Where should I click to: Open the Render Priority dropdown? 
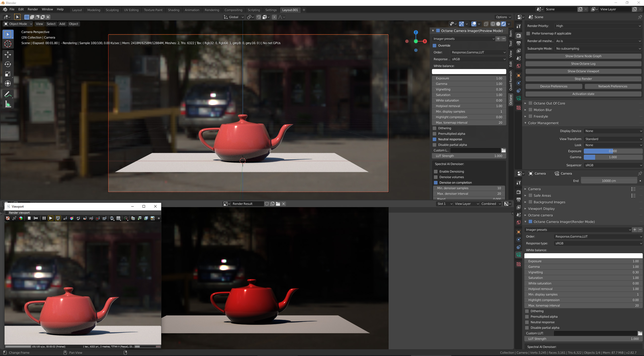598,26
